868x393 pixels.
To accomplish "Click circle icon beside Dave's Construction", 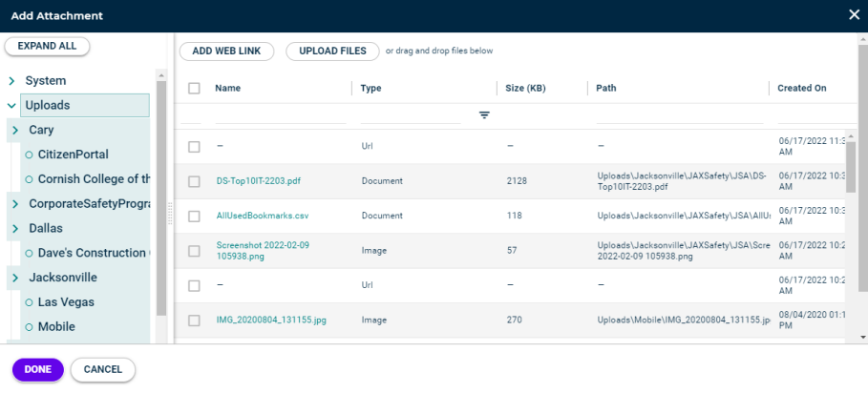I will (29, 253).
